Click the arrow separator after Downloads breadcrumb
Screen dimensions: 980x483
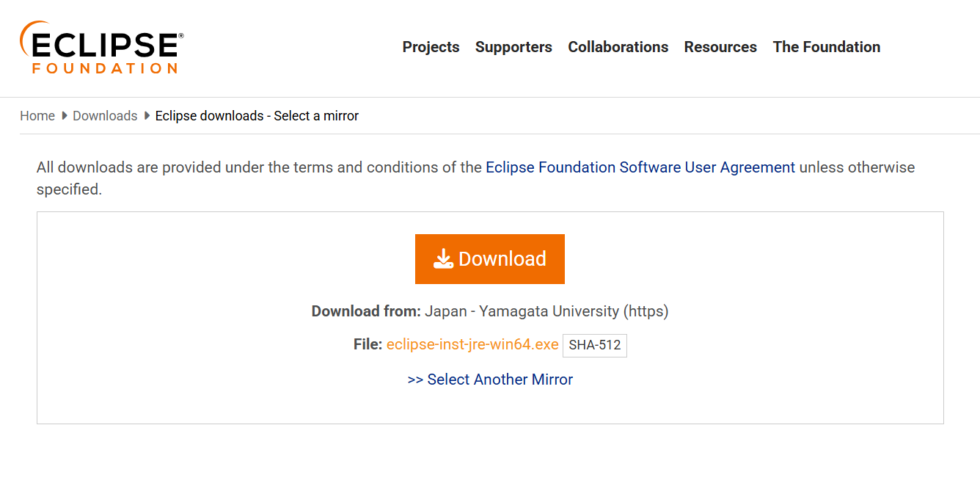[x=147, y=116]
